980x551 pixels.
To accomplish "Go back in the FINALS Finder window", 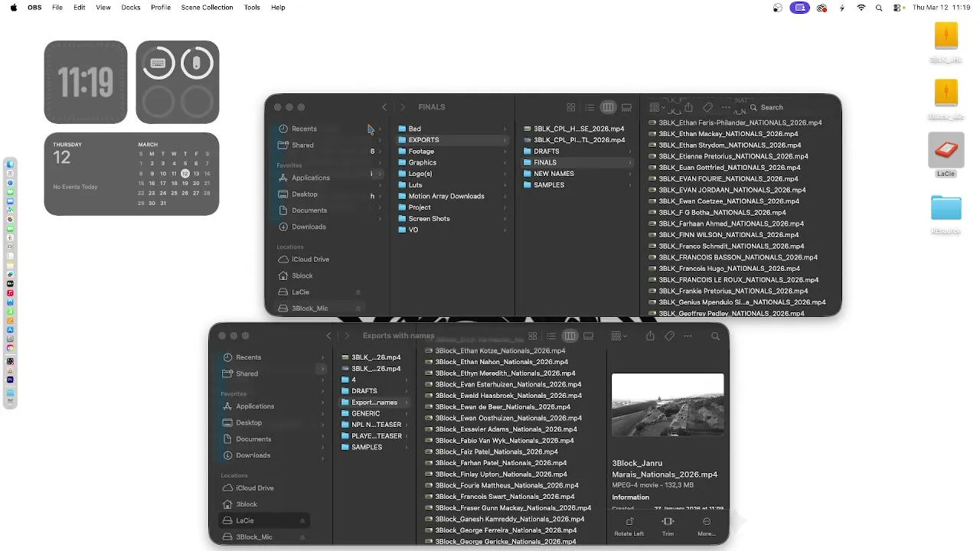I will [384, 107].
